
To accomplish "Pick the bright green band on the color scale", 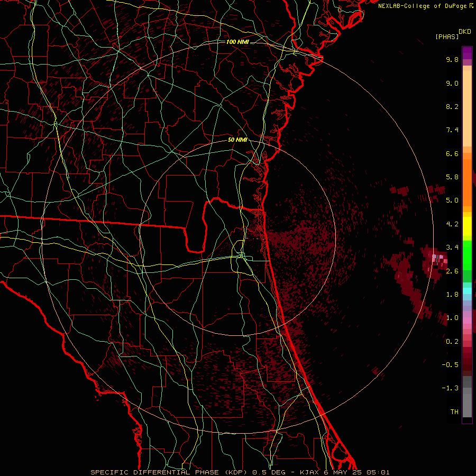I will coord(467,255).
